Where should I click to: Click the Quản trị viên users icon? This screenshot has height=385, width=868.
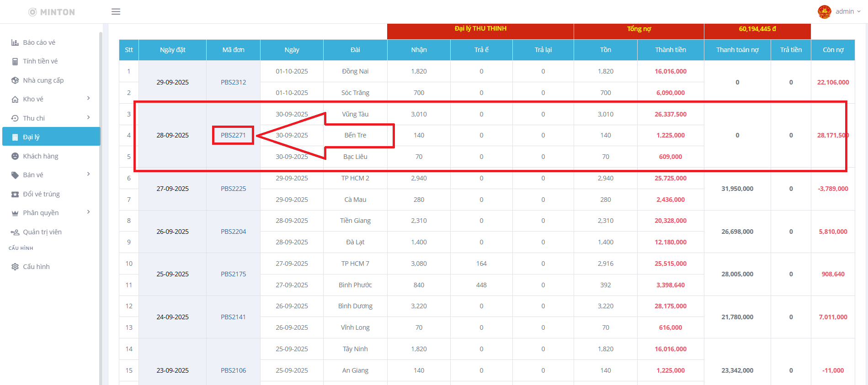click(15, 232)
